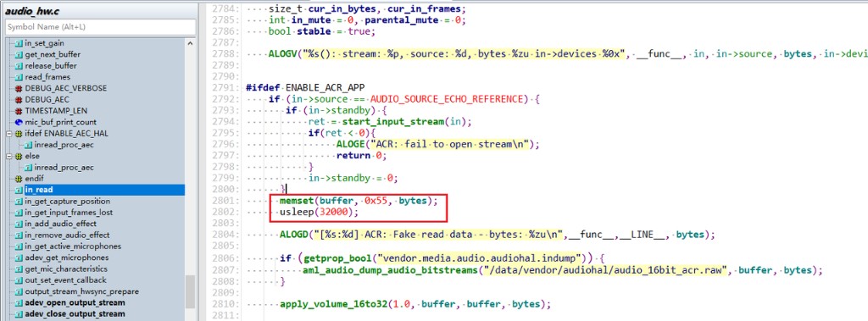Click the function icon beside in_set_gain
Image resolution: width=868 pixels, height=321 pixels.
click(19, 43)
